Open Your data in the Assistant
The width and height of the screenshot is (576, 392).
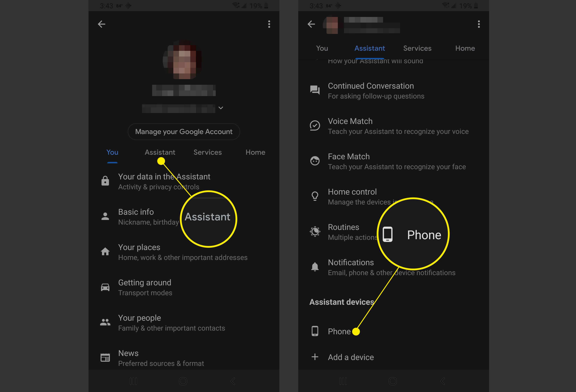click(184, 181)
